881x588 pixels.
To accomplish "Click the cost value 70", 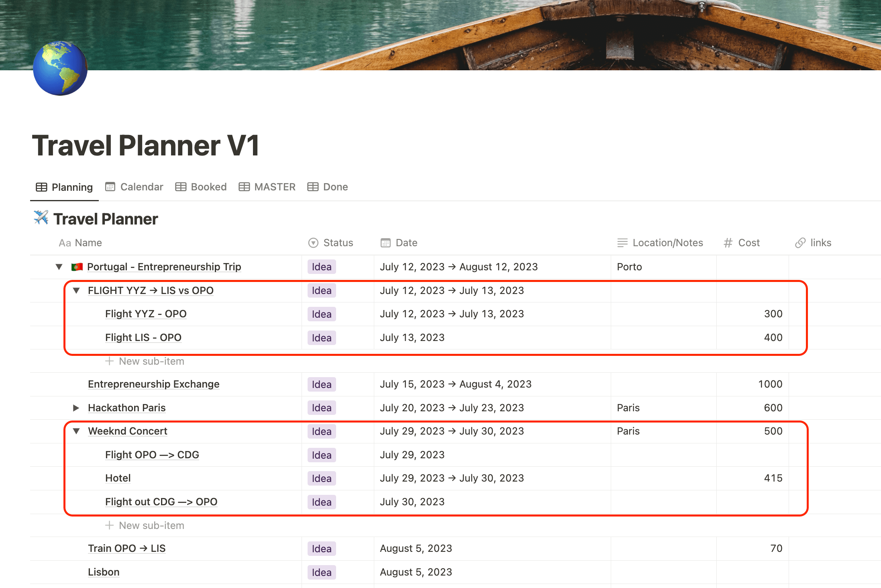I will 776,548.
